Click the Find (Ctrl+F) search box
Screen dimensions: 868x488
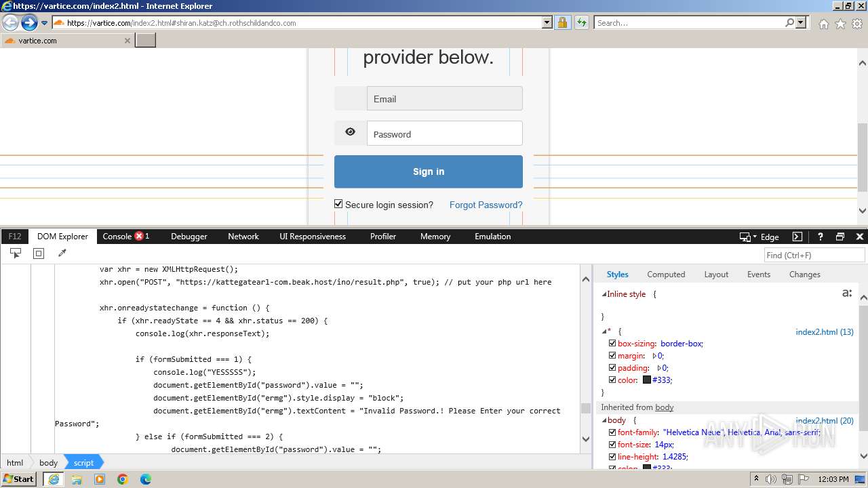814,255
